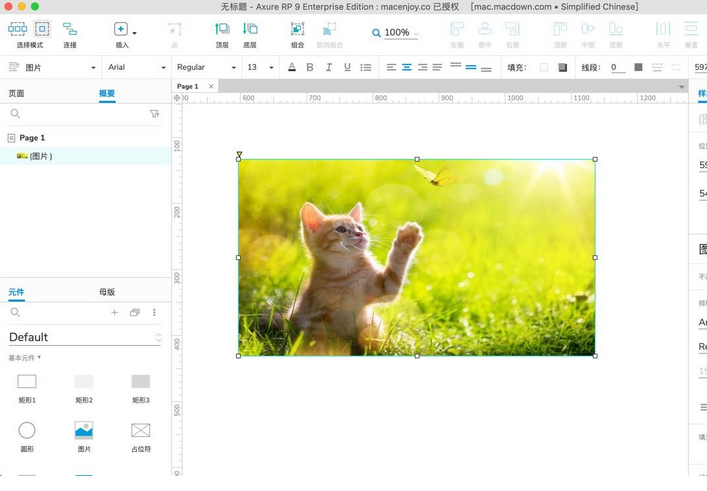This screenshot has width=707, height=491.
Task: Set vertical text alignment to top
Action: pyautogui.click(x=456, y=65)
